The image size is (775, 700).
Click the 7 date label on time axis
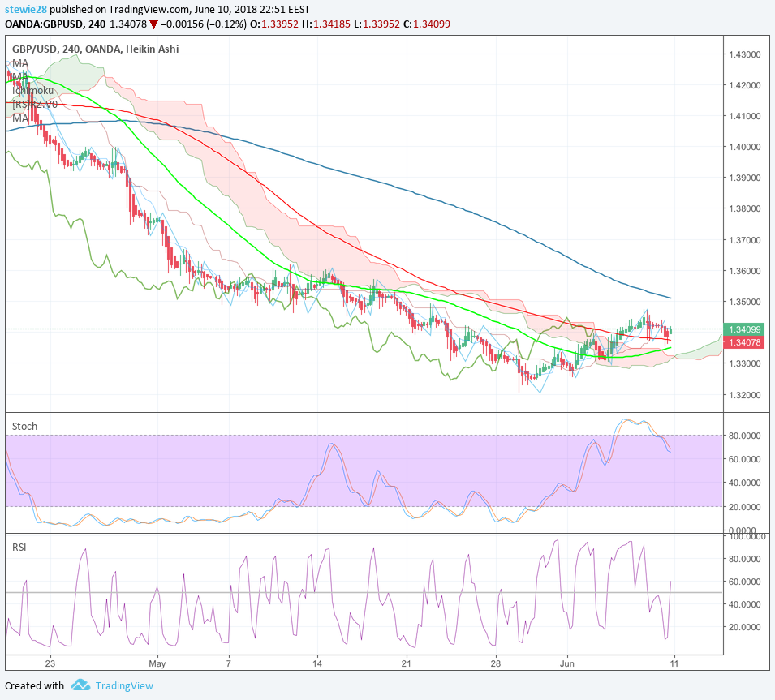[228, 663]
